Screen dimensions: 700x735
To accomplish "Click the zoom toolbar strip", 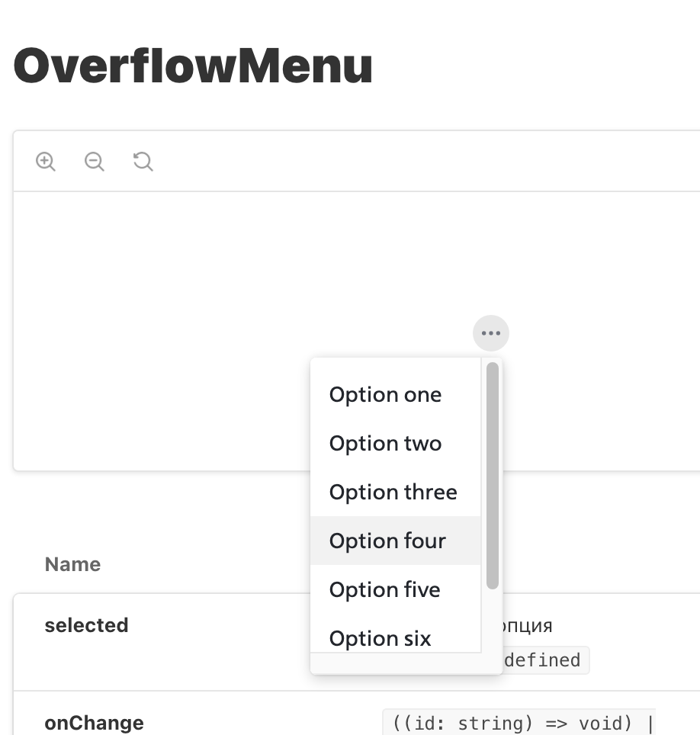I will [x=343, y=161].
